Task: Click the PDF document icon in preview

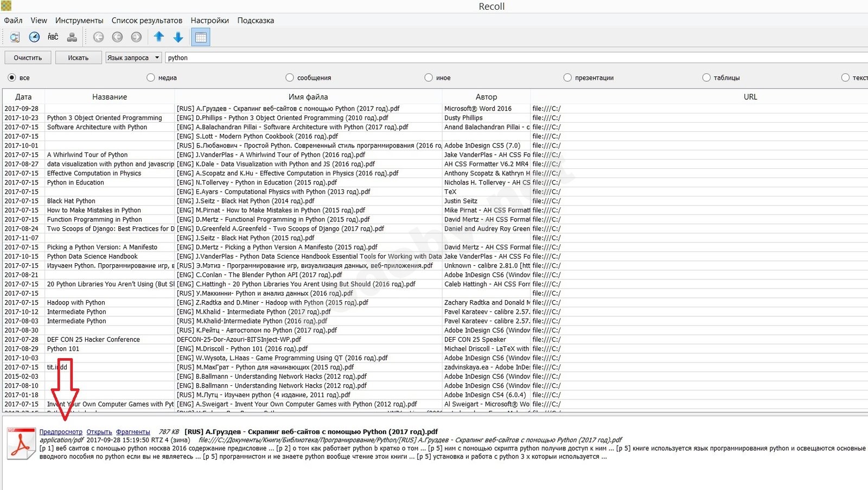Action: click(21, 444)
